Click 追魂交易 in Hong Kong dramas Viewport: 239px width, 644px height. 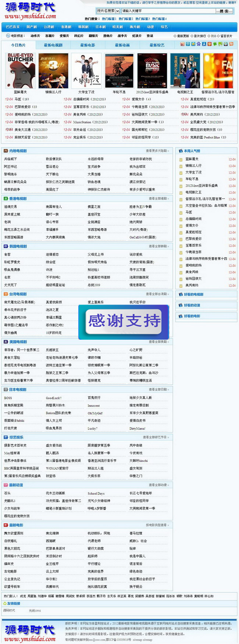tap(10, 207)
